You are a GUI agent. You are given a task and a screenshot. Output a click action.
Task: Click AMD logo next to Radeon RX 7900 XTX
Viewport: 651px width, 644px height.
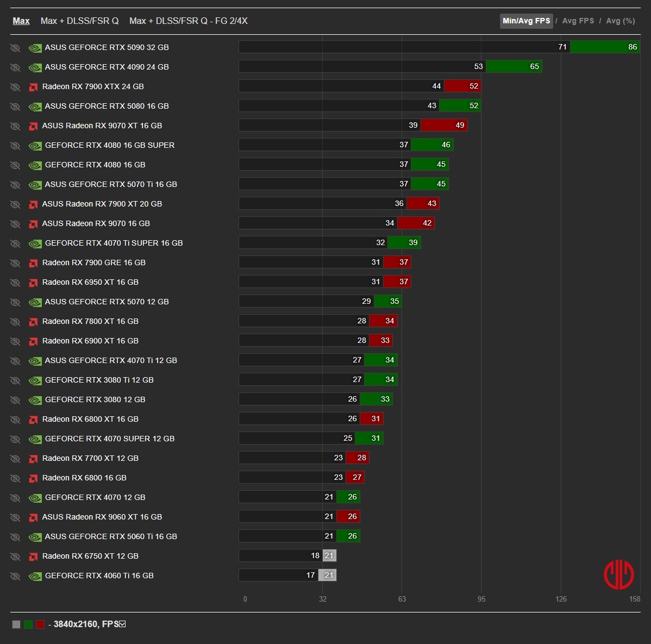33,87
